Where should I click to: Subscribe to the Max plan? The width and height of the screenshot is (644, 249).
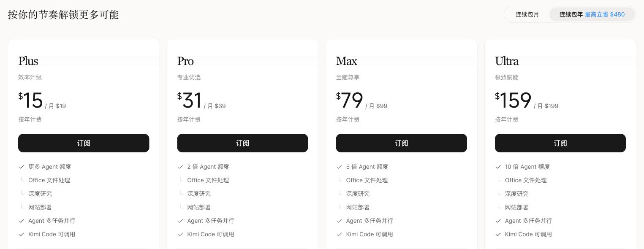pos(401,143)
